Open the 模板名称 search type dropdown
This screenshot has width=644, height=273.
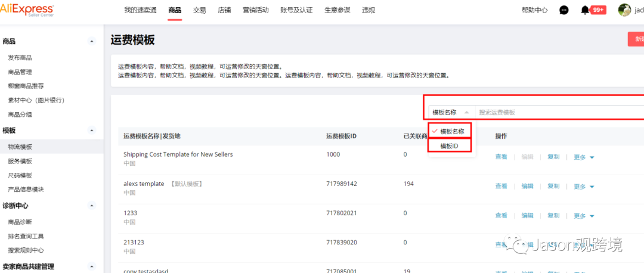point(451,112)
